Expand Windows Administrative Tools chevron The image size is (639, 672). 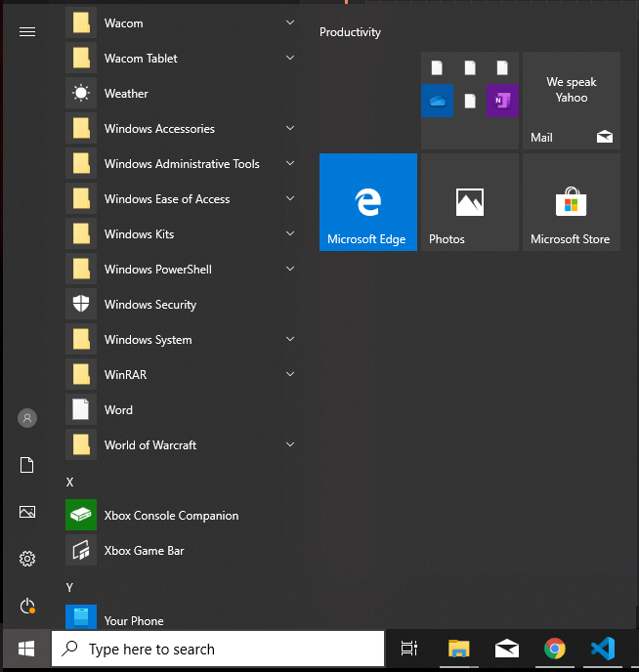(290, 163)
